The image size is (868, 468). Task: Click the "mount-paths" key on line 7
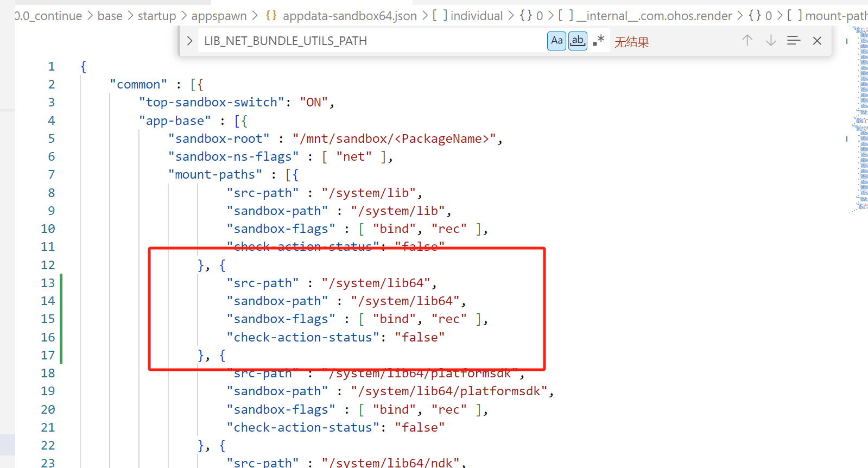pyautogui.click(x=215, y=174)
